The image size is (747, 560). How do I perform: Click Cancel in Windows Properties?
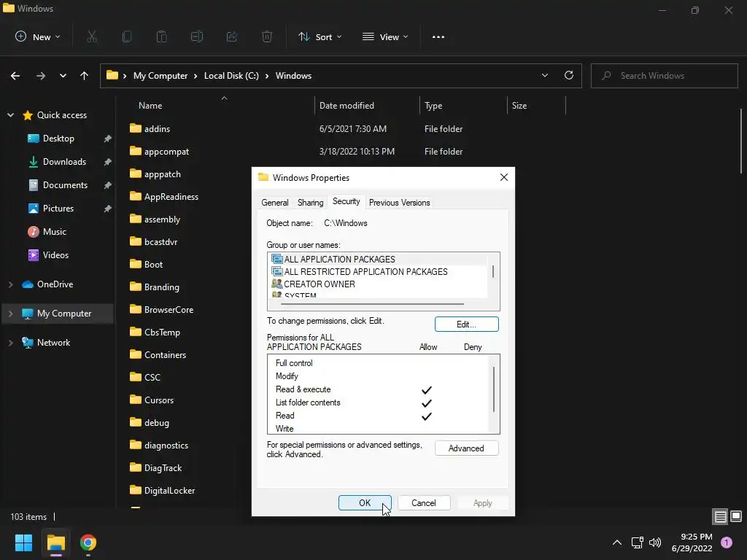pyautogui.click(x=424, y=503)
